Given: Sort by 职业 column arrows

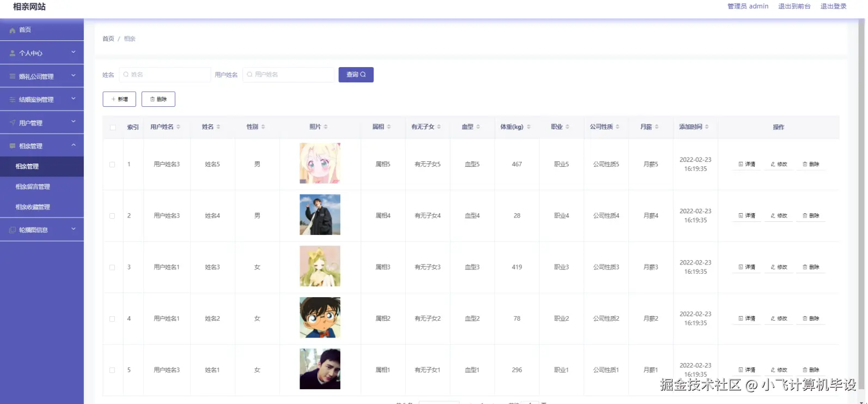Looking at the screenshot, I should tap(567, 127).
